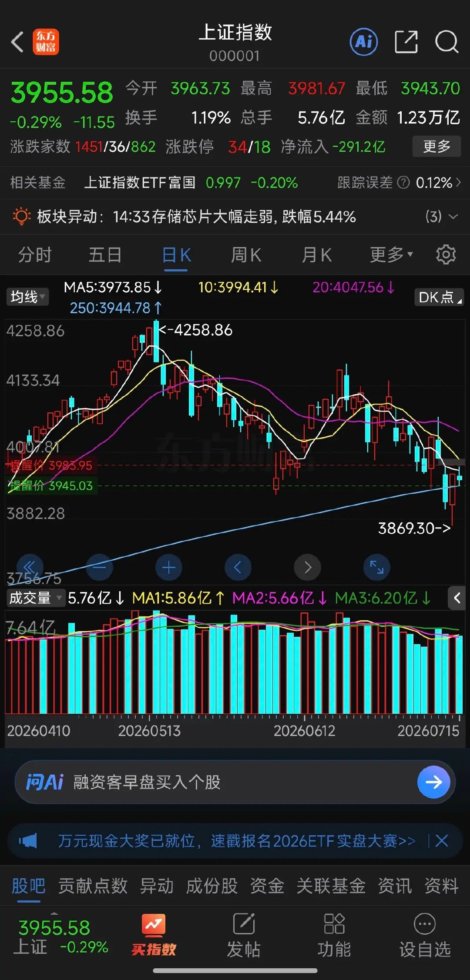Screen dimensions: 470x980
Task: Zoom out chart with minus button
Action: coord(99,567)
